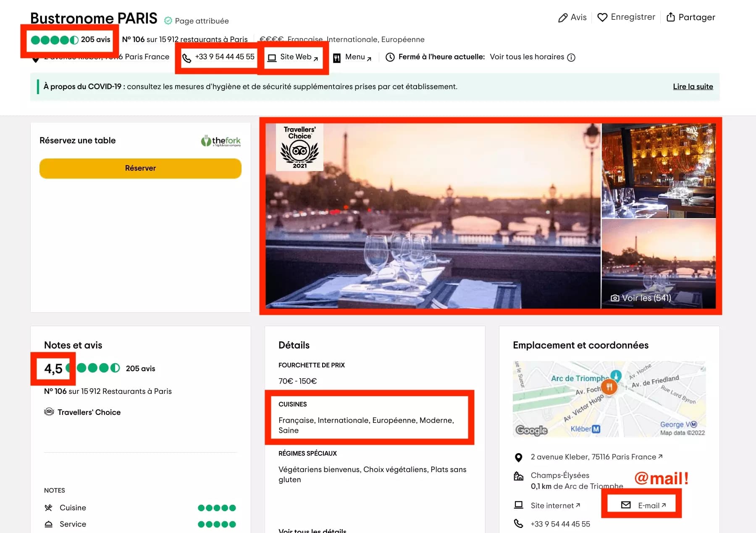Click the menu cutlery icon

(337, 58)
